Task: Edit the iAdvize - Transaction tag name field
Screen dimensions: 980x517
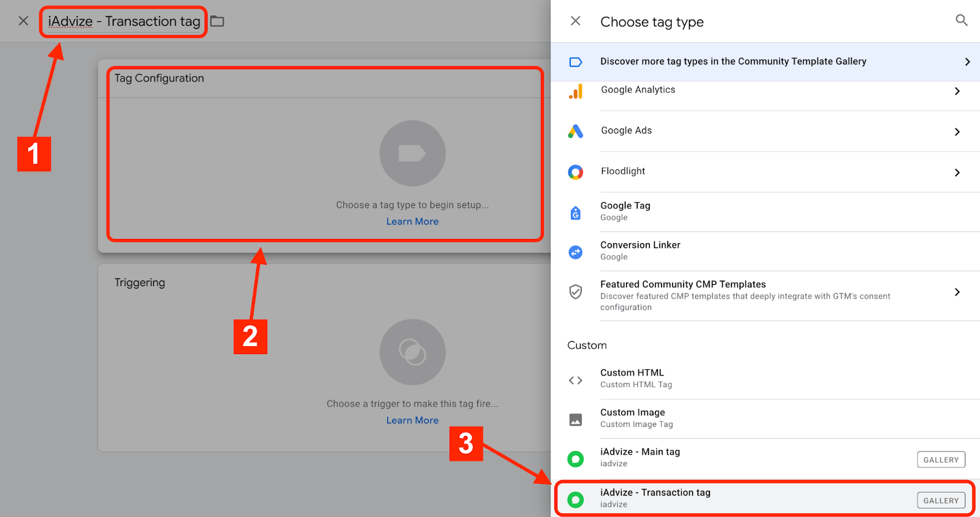Action: click(124, 21)
